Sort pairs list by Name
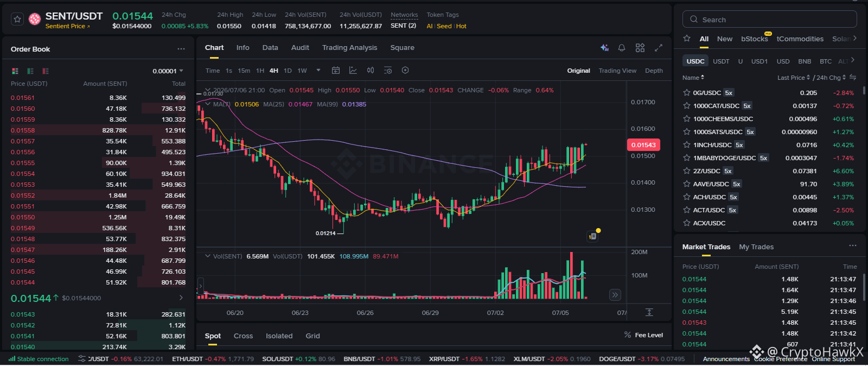Viewport: 868px width, 366px height. coord(693,78)
